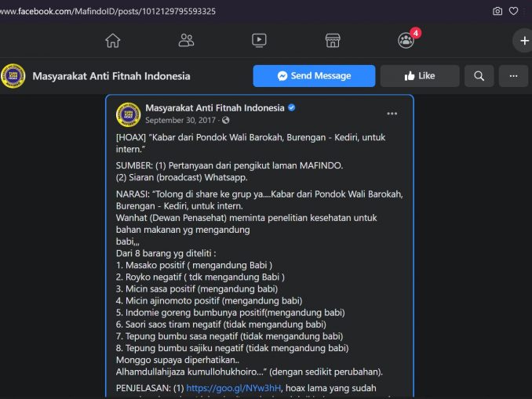Viewport: 532px width, 399px height.
Task: Click the September 30, 2017 timestamp
Action: (180, 121)
